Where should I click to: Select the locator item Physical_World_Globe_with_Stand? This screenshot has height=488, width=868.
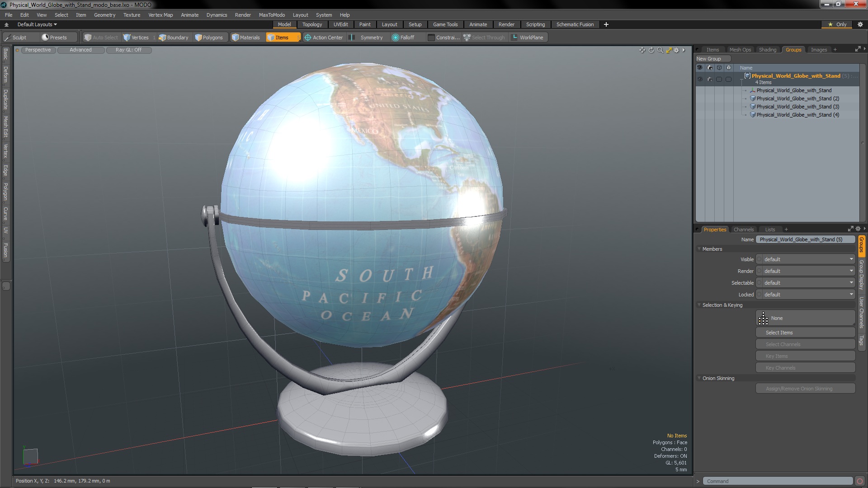coord(793,90)
